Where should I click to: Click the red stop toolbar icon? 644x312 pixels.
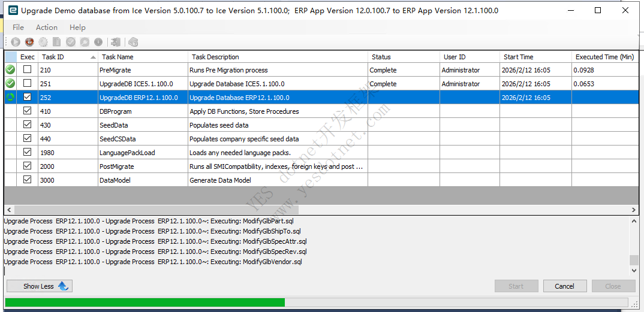[x=29, y=41]
